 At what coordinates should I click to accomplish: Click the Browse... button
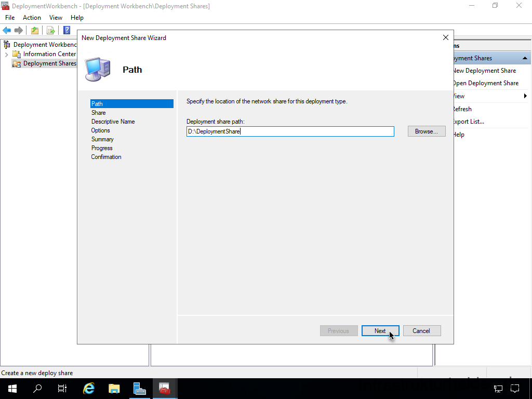[x=427, y=131]
